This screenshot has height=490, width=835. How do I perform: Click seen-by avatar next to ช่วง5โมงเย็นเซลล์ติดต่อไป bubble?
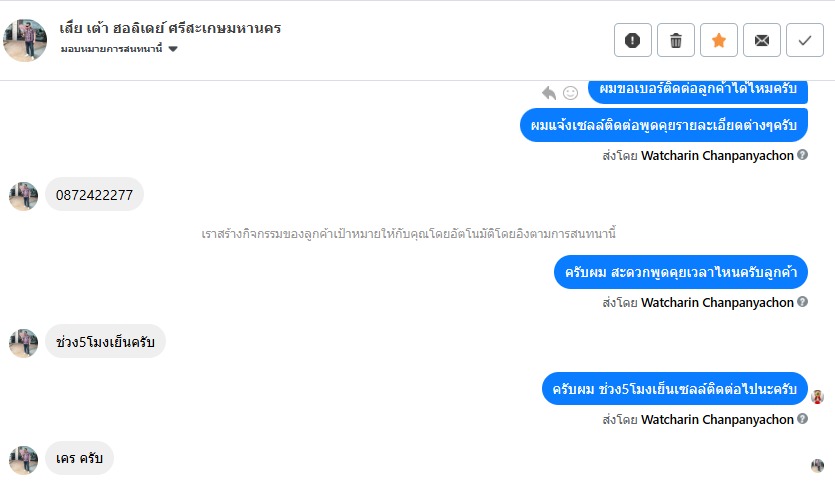coord(818,396)
